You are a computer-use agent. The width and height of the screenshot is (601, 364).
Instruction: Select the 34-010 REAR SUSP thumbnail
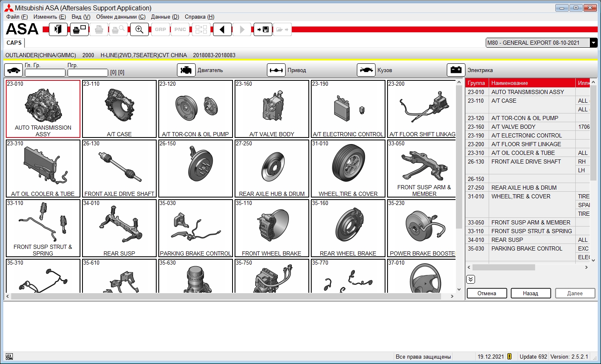(119, 228)
